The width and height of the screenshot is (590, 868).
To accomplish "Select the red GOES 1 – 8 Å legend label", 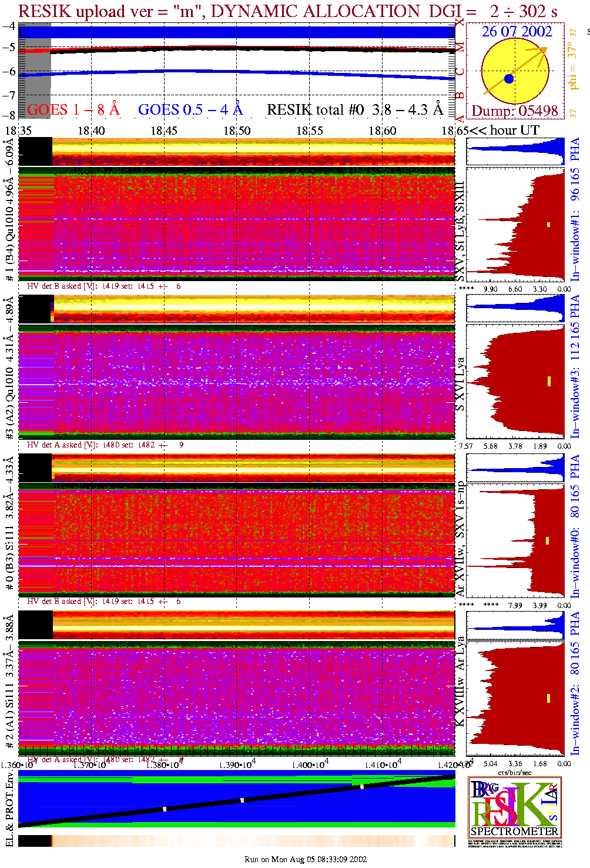I will point(73,110).
